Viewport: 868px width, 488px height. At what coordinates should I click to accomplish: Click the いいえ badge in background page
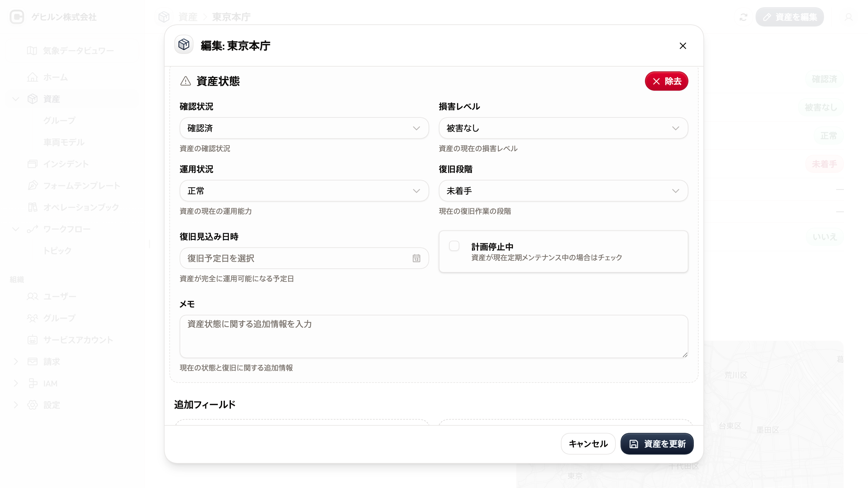824,237
